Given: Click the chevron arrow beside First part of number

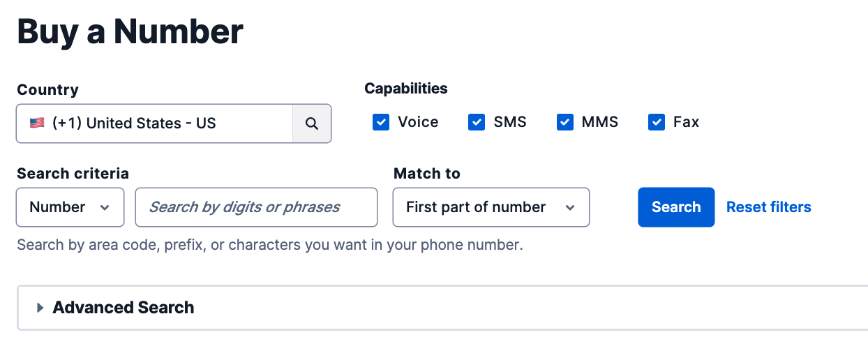Looking at the screenshot, I should [570, 207].
